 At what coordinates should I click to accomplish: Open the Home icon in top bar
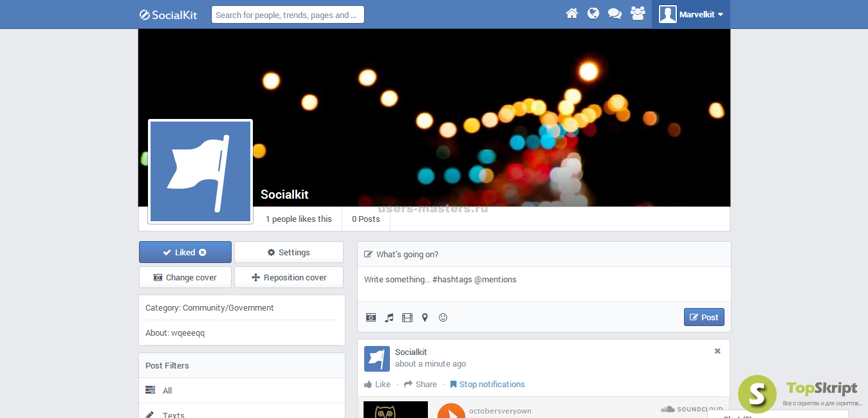tap(571, 14)
